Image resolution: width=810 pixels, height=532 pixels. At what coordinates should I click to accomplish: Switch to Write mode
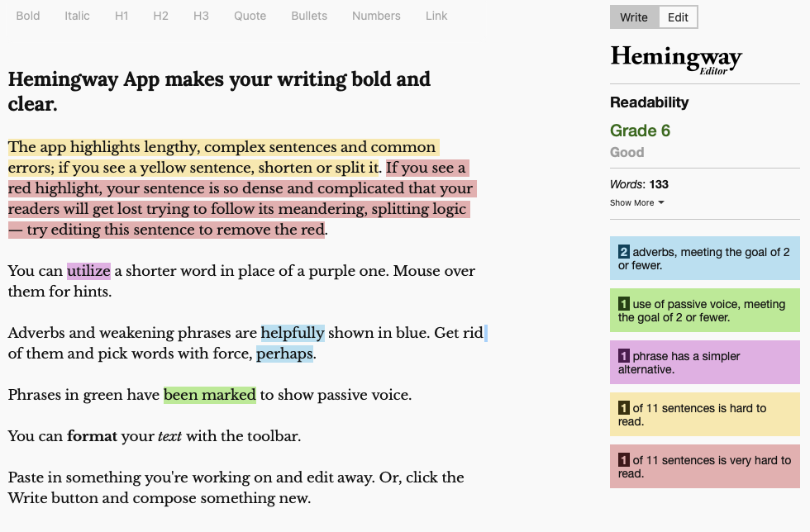[634, 17]
